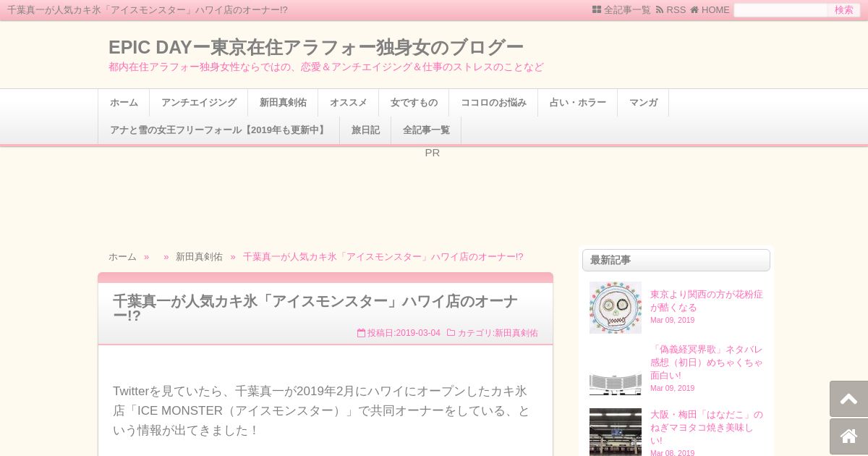This screenshot has width=868, height=456.
Task: Click the post date 2019-03-04
Action: (418, 333)
